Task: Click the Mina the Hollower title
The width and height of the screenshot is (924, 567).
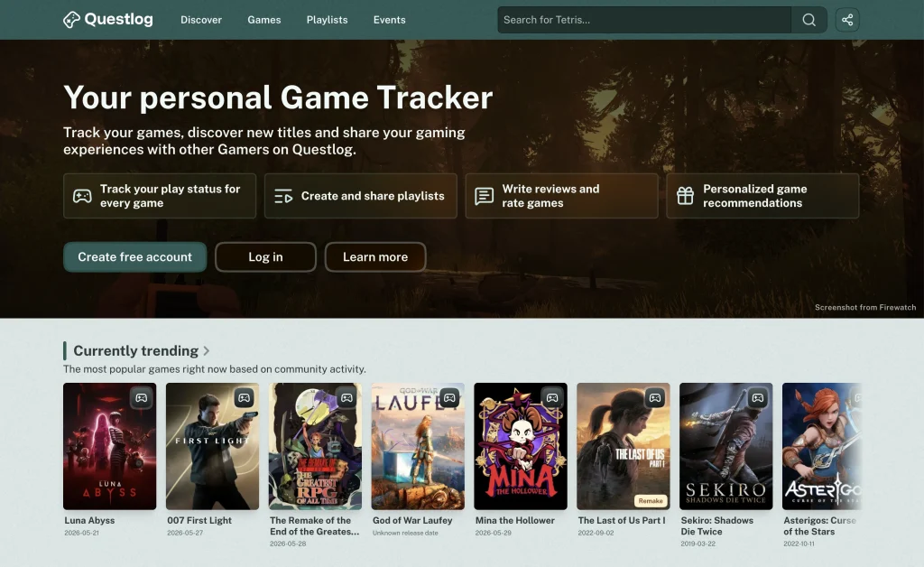Action: click(515, 520)
